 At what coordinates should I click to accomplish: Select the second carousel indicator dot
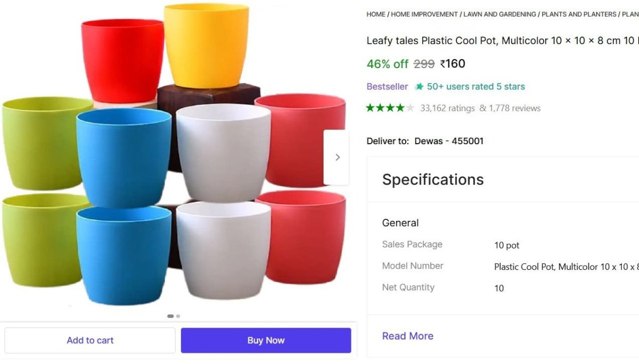point(178,316)
